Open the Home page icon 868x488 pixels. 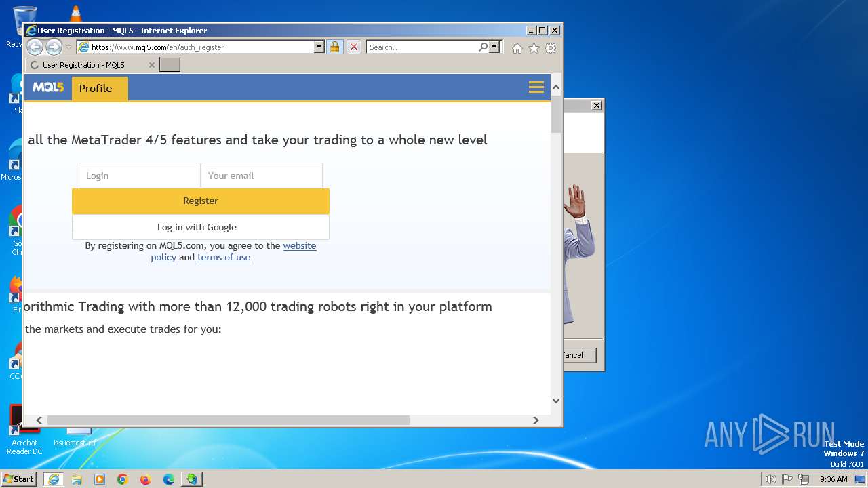point(517,48)
